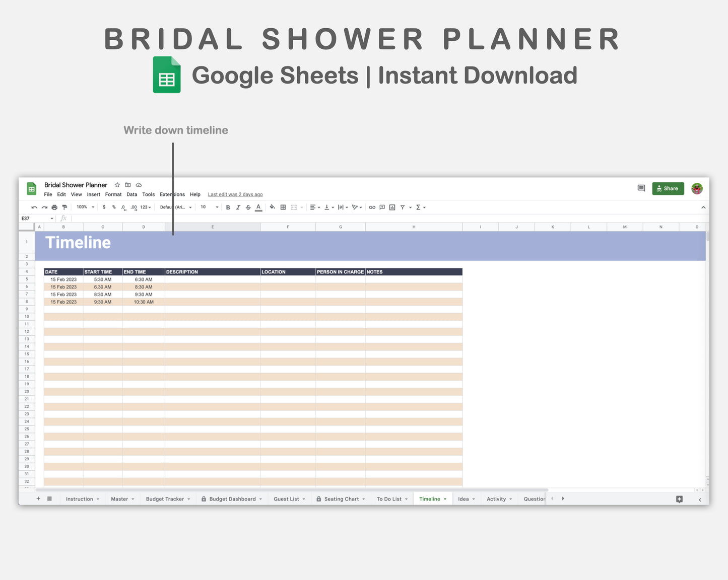Open the Timeline sheet tab dropdown menu
Viewport: 728px width, 580px height.
point(444,498)
